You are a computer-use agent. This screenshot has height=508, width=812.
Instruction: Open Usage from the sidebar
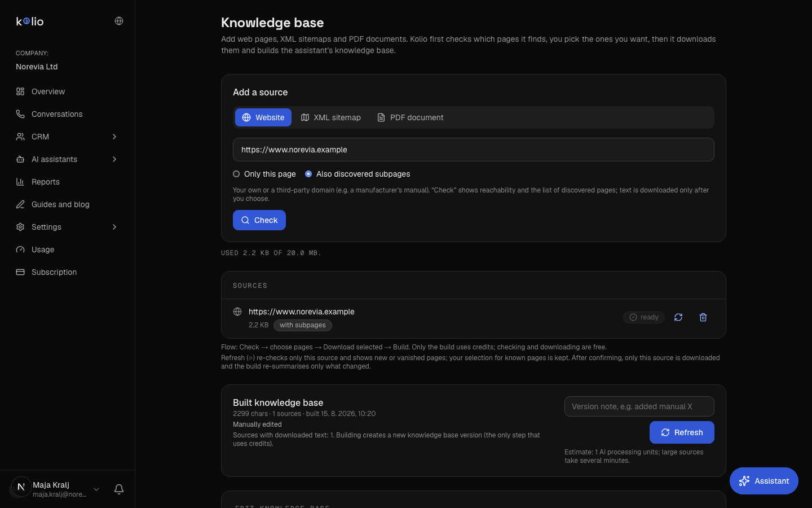pyautogui.click(x=68, y=249)
